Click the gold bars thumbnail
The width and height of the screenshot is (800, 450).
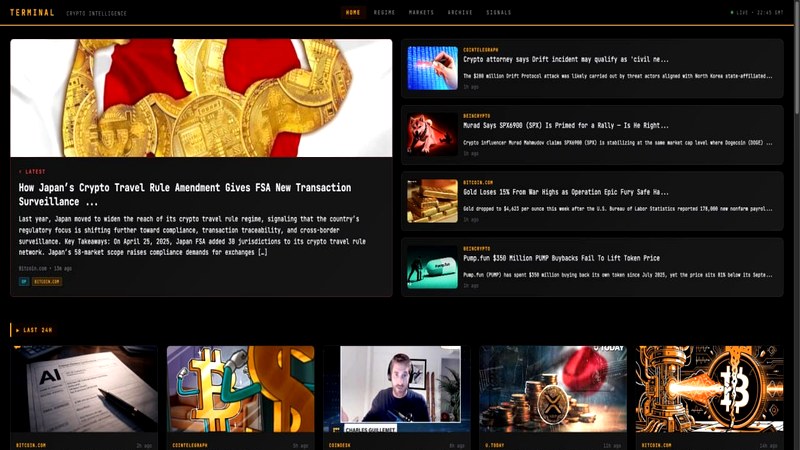432,200
